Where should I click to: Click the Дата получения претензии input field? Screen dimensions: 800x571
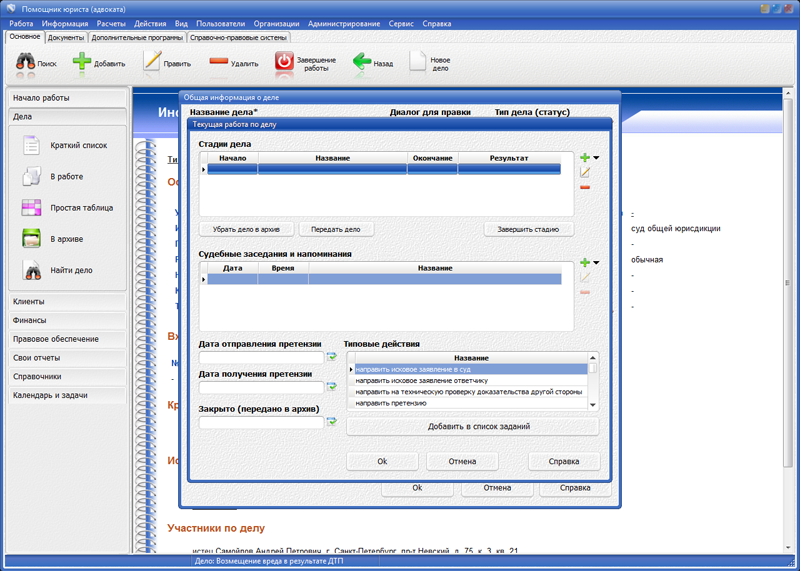click(261, 387)
